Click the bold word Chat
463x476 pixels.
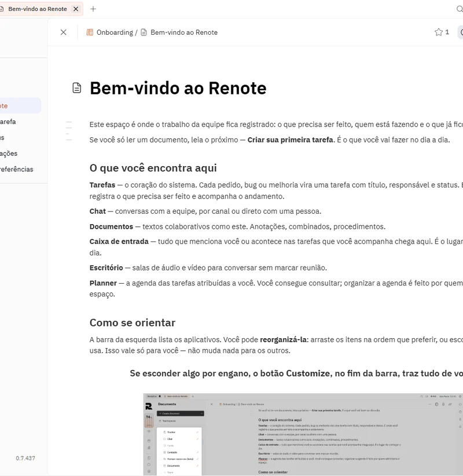coord(98,211)
